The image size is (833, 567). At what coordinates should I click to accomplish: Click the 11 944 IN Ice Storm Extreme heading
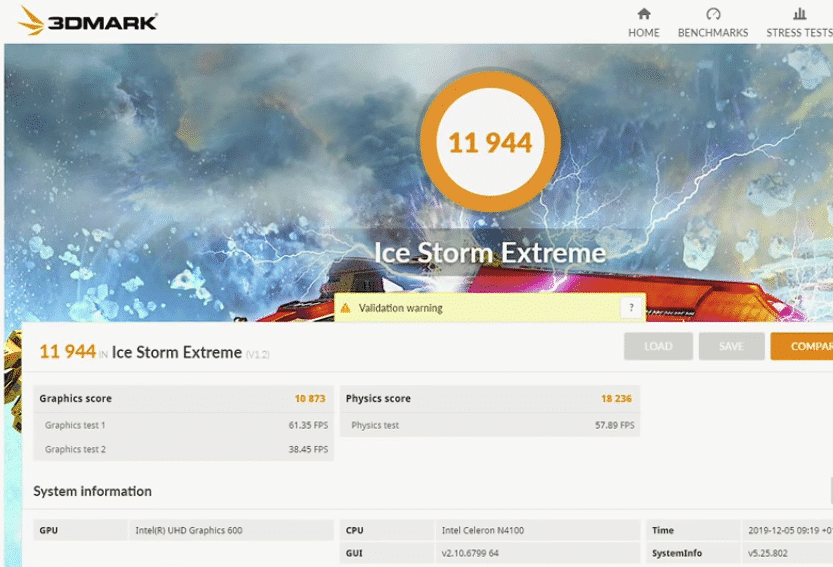tap(154, 352)
